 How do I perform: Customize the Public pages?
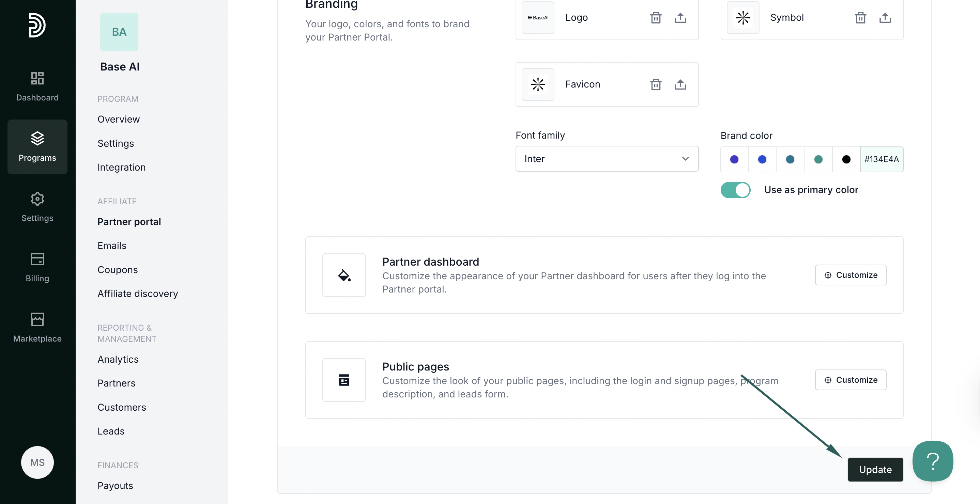point(850,380)
